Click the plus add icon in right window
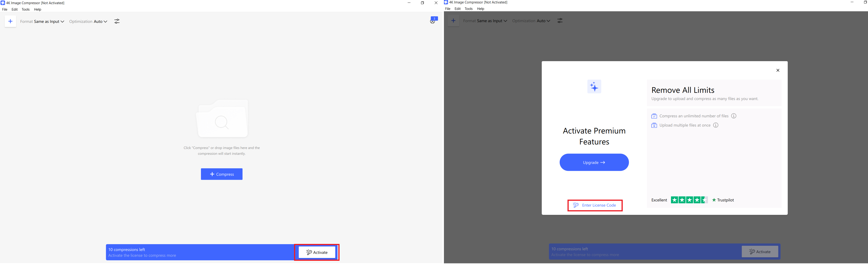 tap(454, 21)
